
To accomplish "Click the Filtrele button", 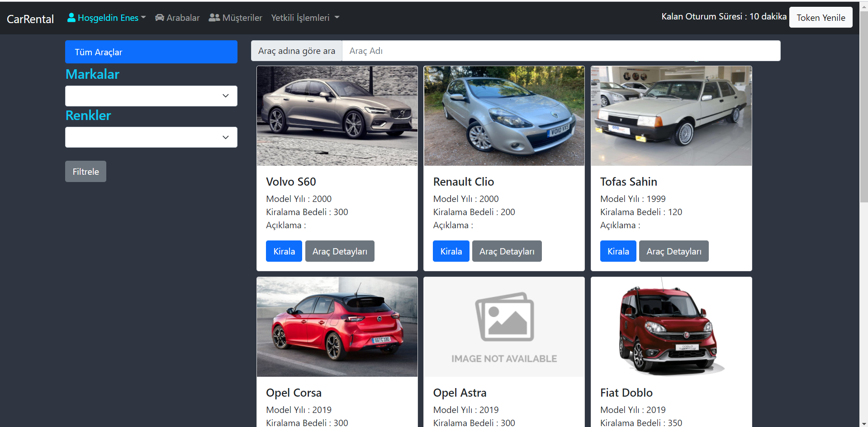I will pyautogui.click(x=85, y=172).
